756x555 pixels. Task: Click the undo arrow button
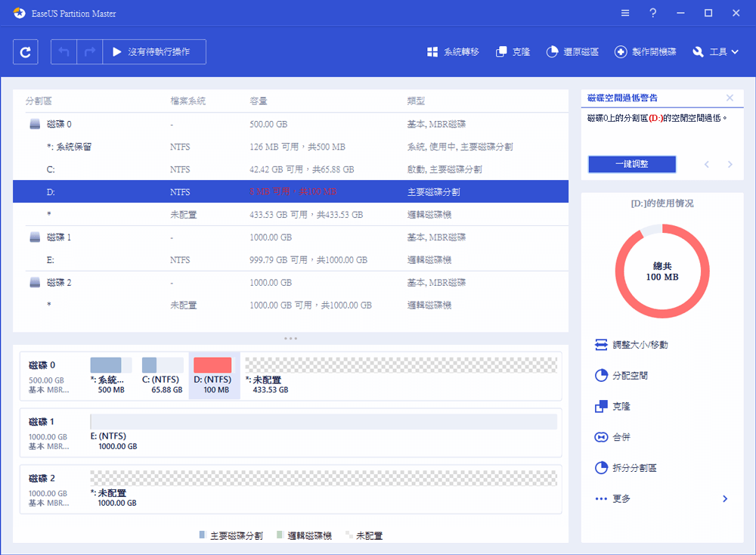64,52
